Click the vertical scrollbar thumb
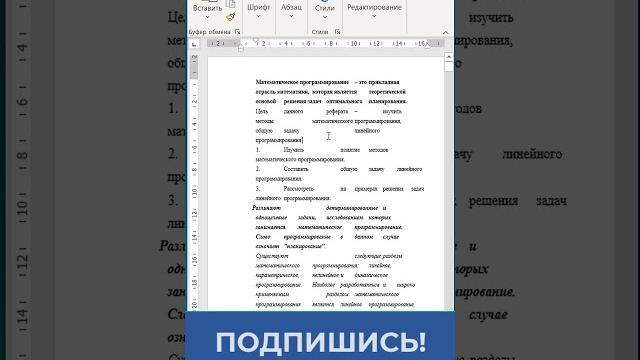Viewport: 640px width, 360px height. 449,67
